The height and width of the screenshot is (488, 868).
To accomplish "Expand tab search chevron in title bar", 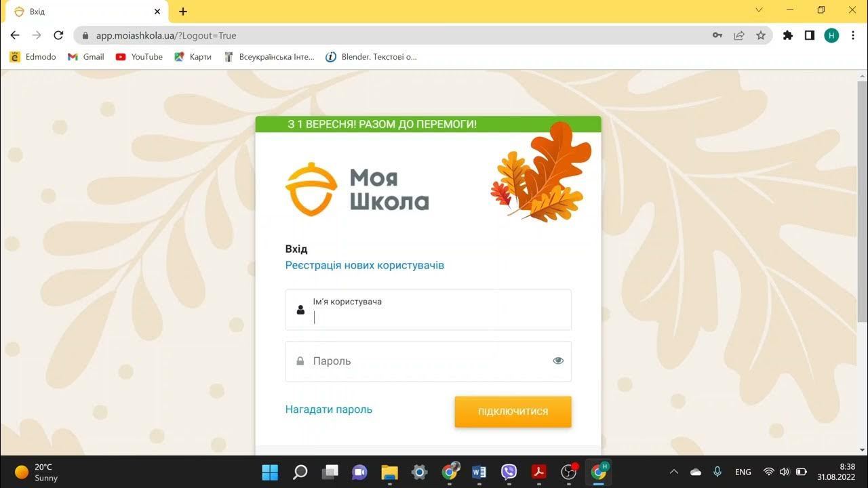I will click(x=759, y=10).
